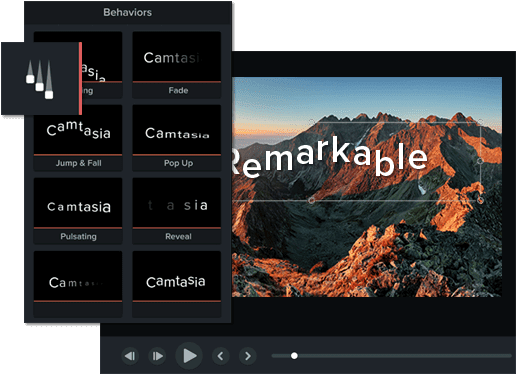Screen dimensions: 516x374
Task: Click the Pop Up label text
Action: pyautogui.click(x=178, y=163)
